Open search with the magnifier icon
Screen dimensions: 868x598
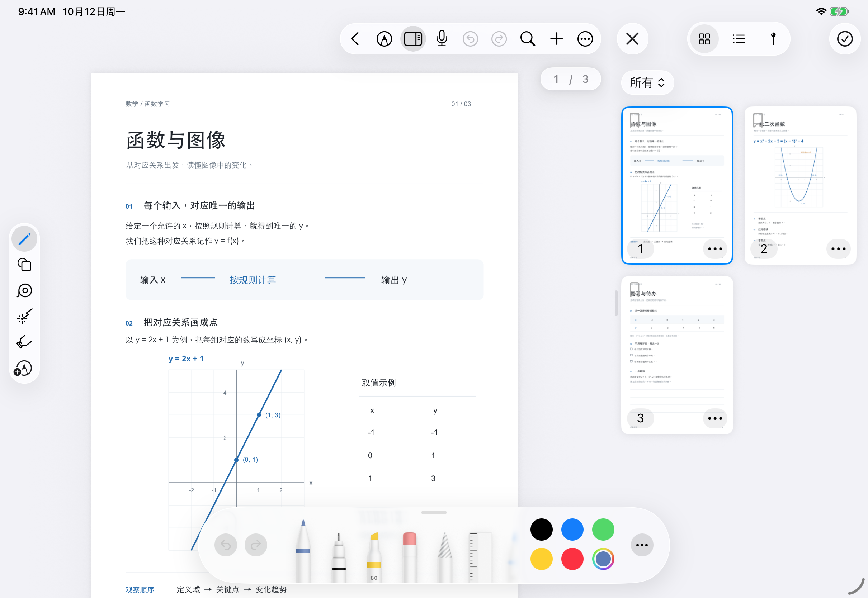[528, 39]
